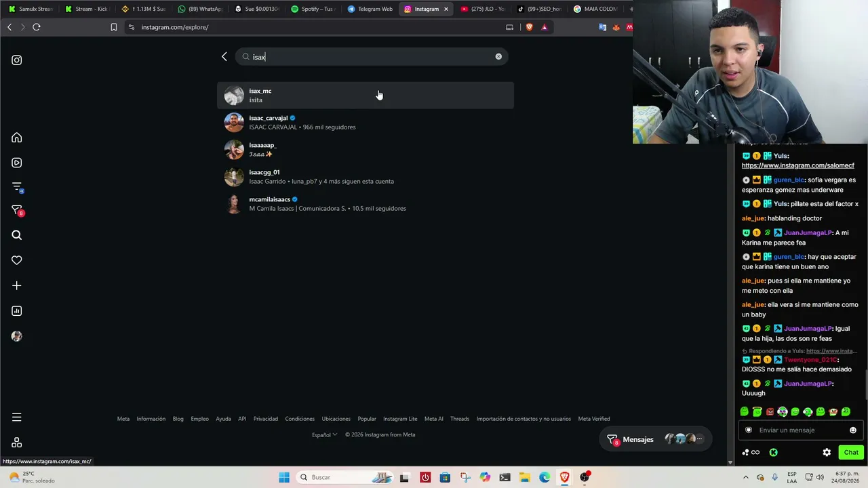Screen dimensions: 868x488
Task: Open Microsoft Store from the taskbar
Action: (x=445, y=477)
